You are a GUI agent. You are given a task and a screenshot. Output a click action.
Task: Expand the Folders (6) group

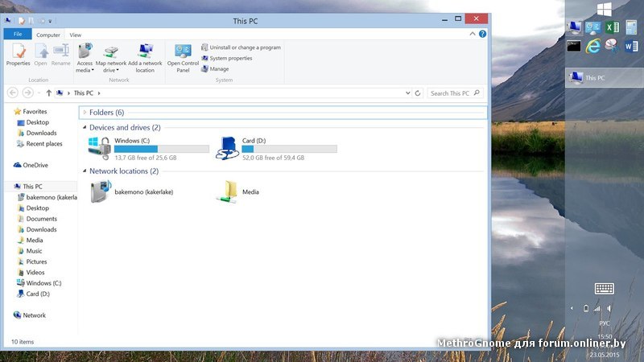click(x=85, y=113)
